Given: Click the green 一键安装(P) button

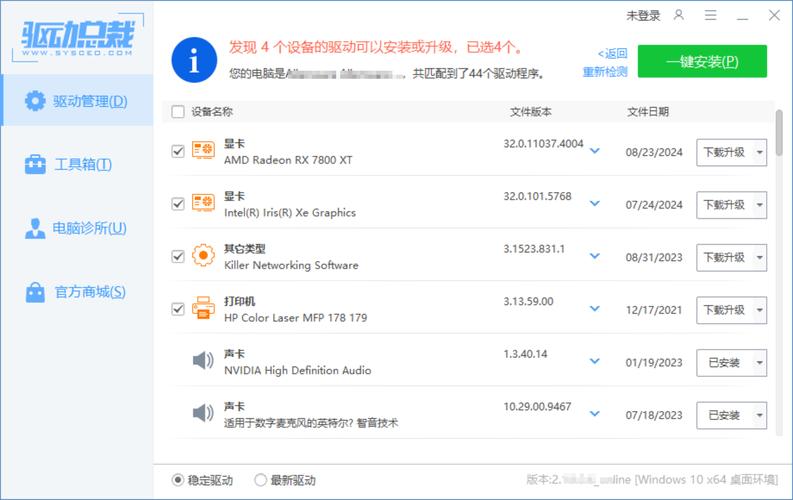Looking at the screenshot, I should point(702,61).
